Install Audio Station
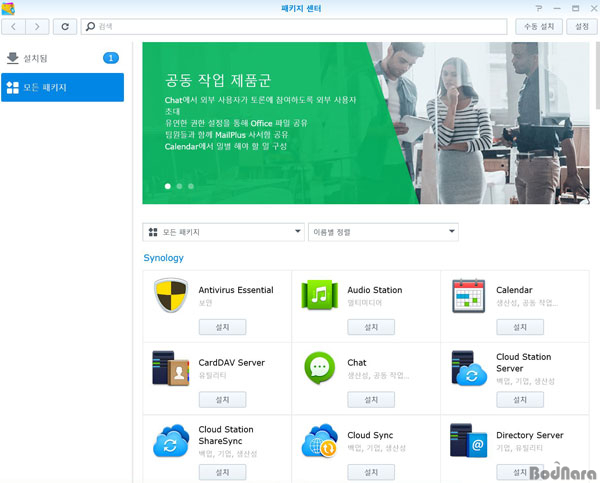The height and width of the screenshot is (483, 600). [x=371, y=327]
